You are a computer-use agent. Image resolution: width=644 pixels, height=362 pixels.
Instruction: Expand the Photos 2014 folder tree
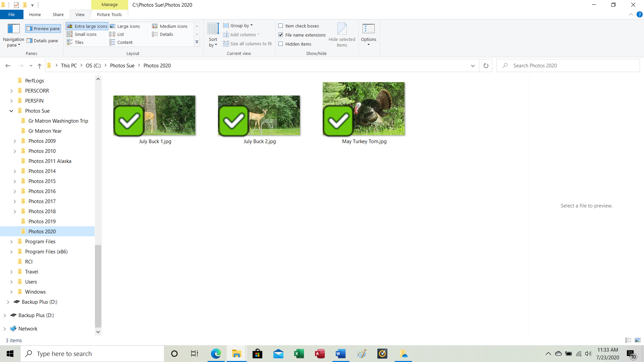(15, 171)
